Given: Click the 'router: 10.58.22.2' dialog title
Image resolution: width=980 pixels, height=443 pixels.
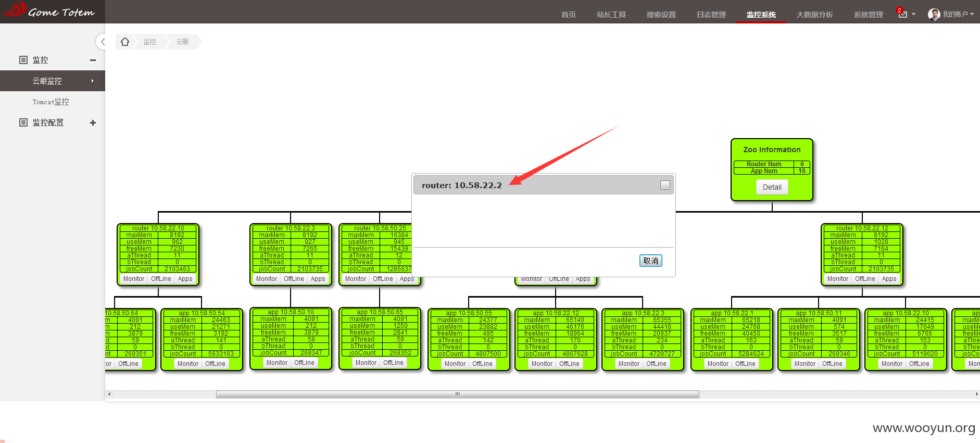Looking at the screenshot, I should [x=461, y=185].
